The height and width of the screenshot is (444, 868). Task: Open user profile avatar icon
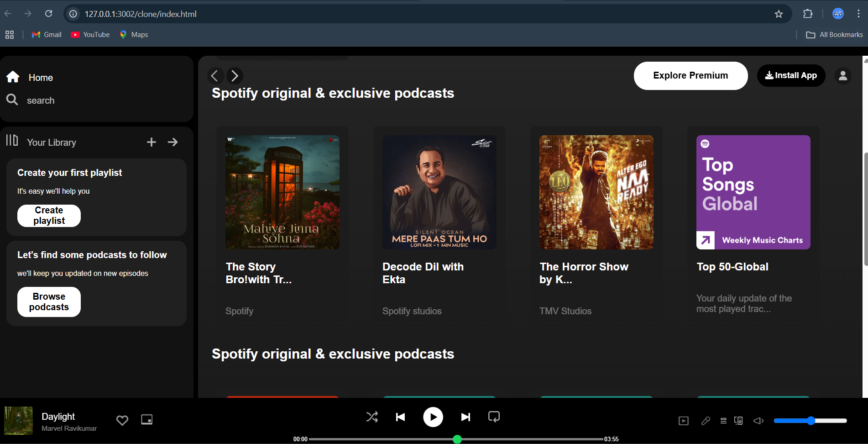[843, 75]
